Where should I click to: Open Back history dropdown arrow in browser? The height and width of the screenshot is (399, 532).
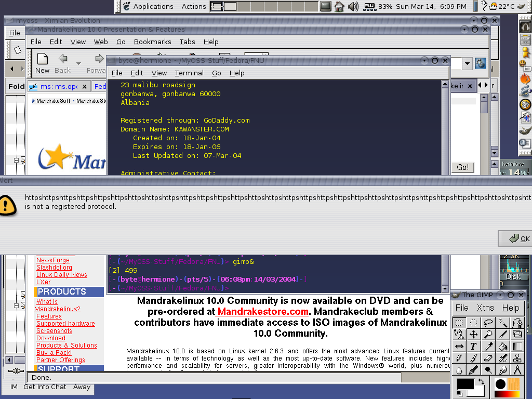click(x=78, y=63)
